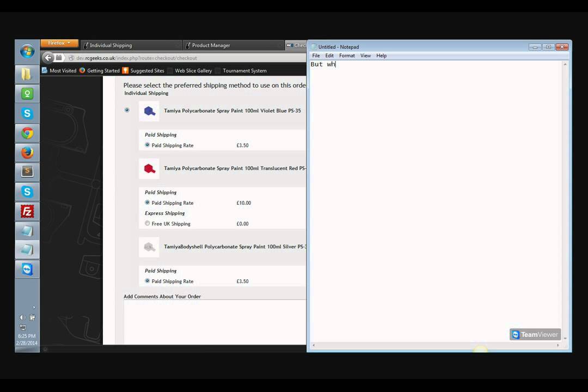588x392 pixels.
Task: Open the Getting Started bookmark
Action: (100, 71)
